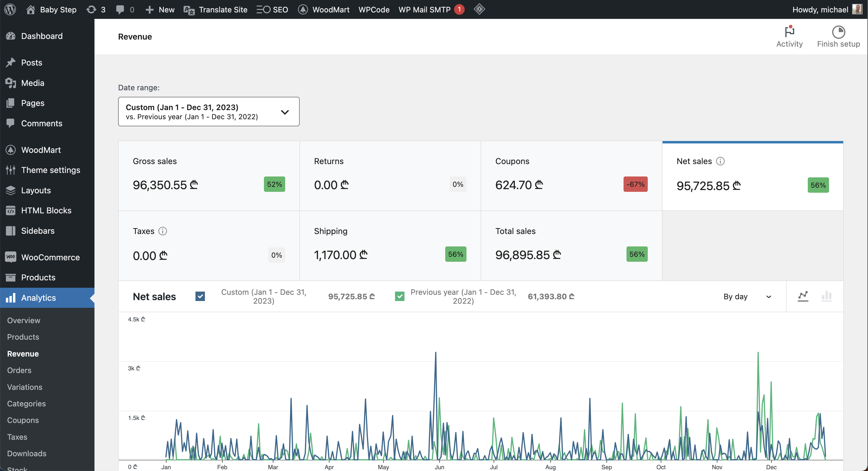
Task: Open WP Mail SMTP from admin bar
Action: (x=424, y=9)
